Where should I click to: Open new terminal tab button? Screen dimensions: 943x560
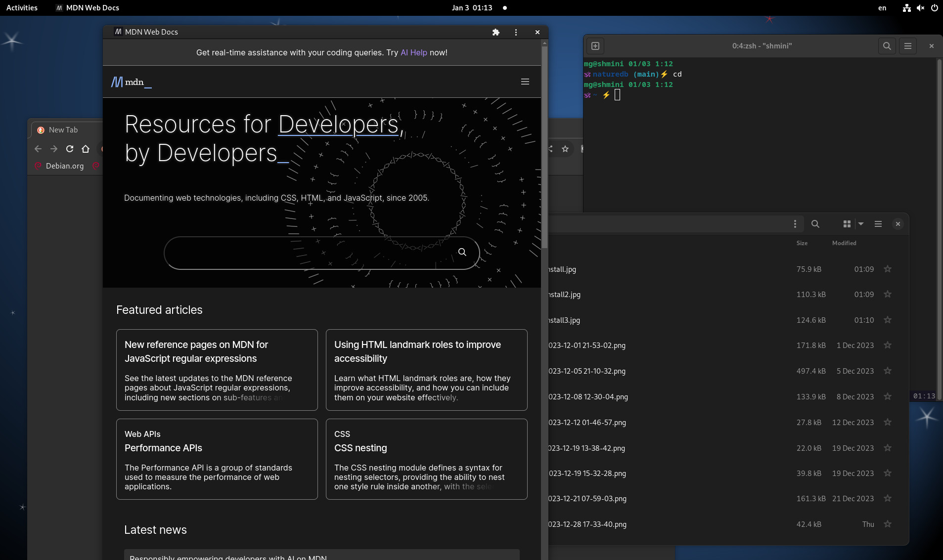coord(595,46)
